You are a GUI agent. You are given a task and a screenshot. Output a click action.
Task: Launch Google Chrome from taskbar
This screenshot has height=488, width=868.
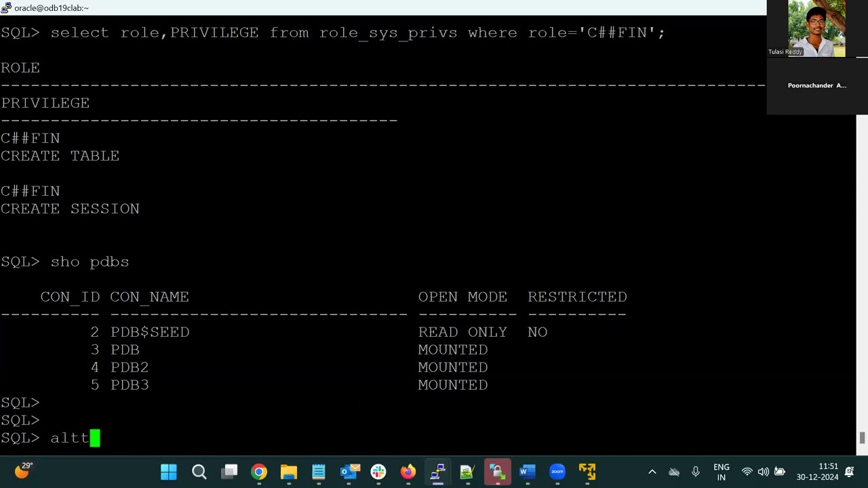259,472
